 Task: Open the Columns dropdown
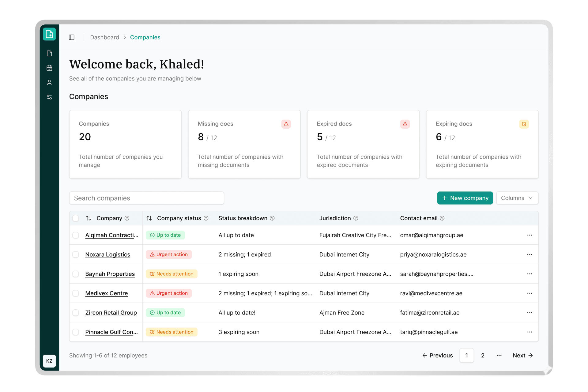click(x=517, y=198)
